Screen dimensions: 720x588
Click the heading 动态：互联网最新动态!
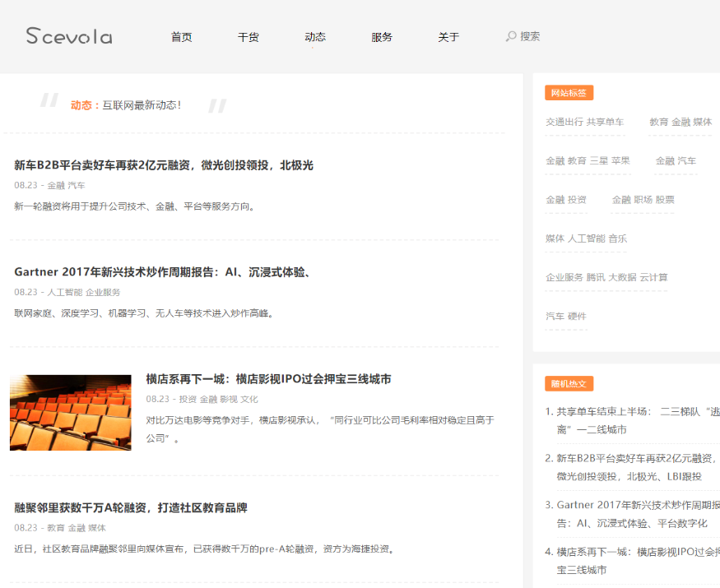point(126,105)
